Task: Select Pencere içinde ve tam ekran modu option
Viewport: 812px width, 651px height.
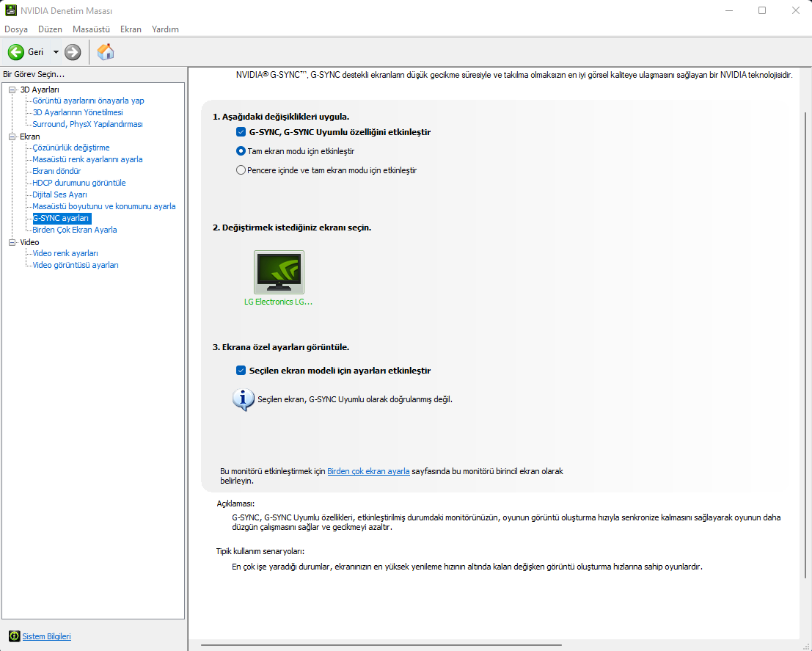Action: coord(241,170)
